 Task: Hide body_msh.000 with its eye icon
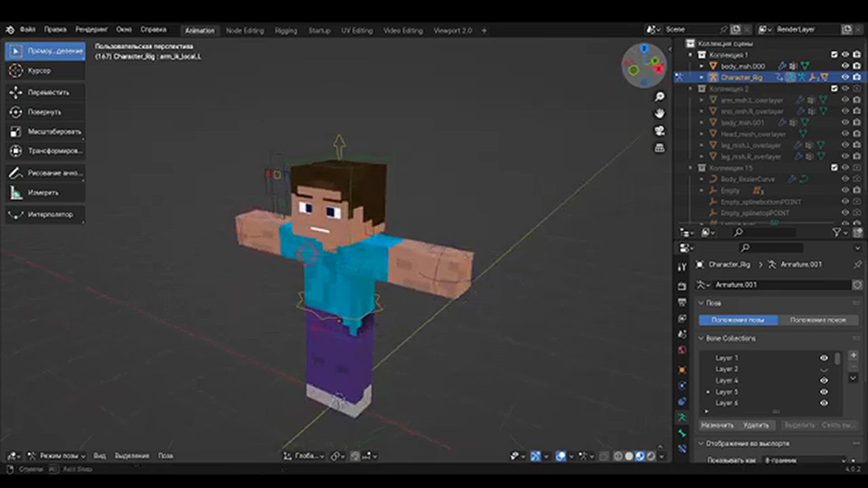click(845, 66)
